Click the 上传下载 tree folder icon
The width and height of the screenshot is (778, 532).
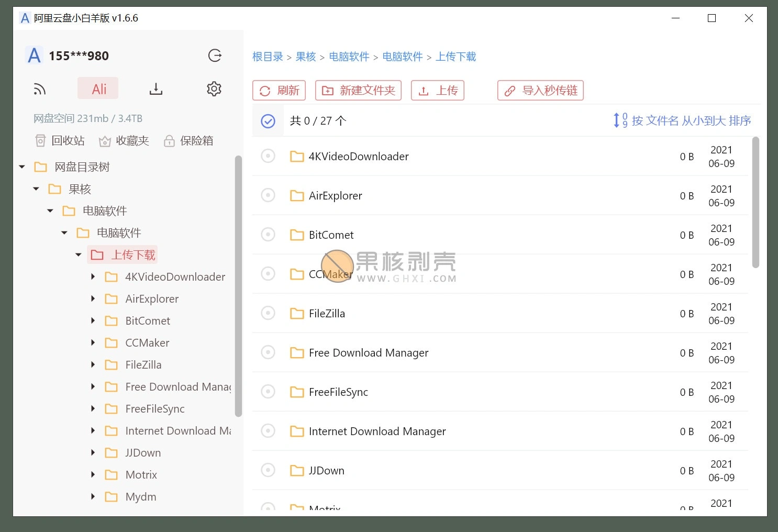(x=97, y=255)
